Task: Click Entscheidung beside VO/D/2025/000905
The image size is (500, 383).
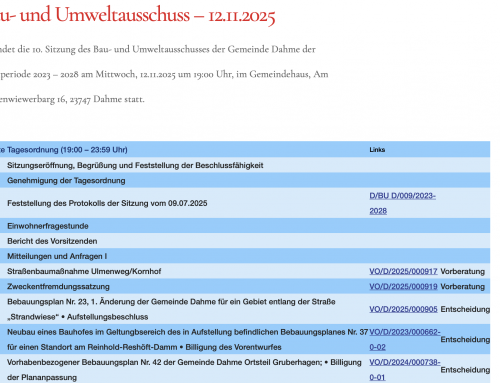Action: [x=465, y=309]
